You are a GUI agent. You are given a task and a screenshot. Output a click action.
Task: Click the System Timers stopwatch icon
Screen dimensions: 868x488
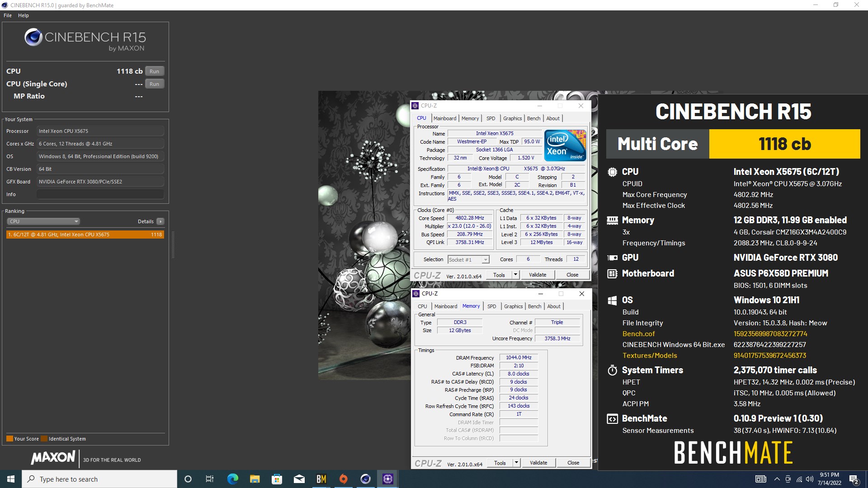tap(612, 370)
